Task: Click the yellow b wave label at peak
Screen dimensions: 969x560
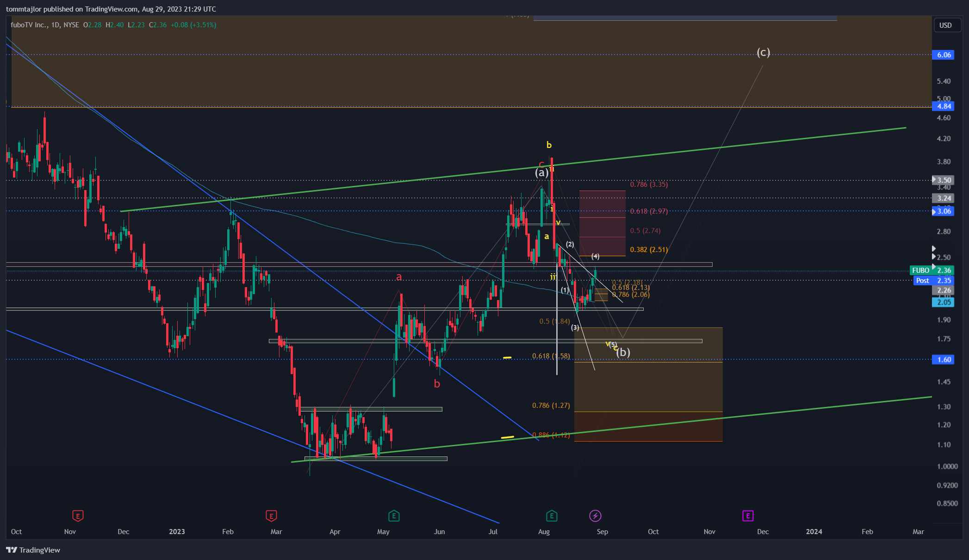Action: click(x=549, y=145)
